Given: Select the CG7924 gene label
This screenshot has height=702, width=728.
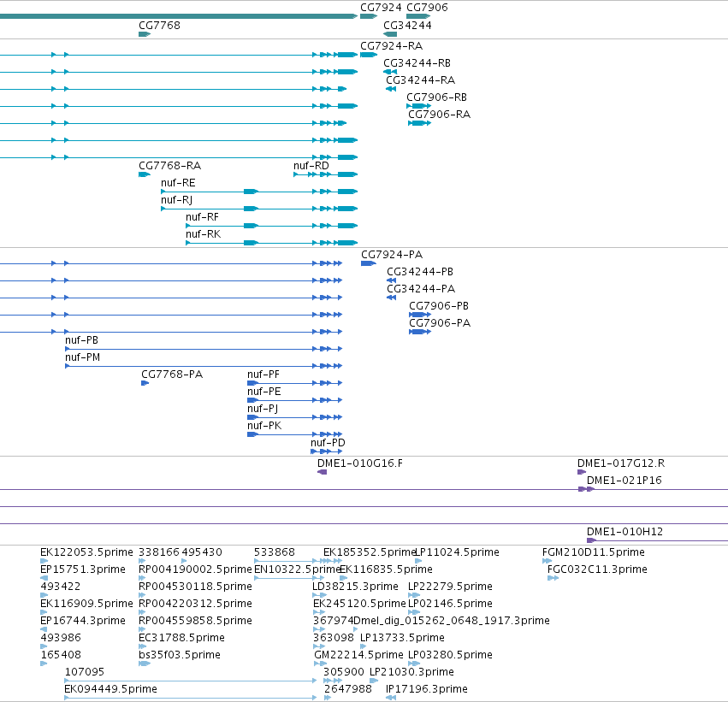Looking at the screenshot, I should click(381, 8).
